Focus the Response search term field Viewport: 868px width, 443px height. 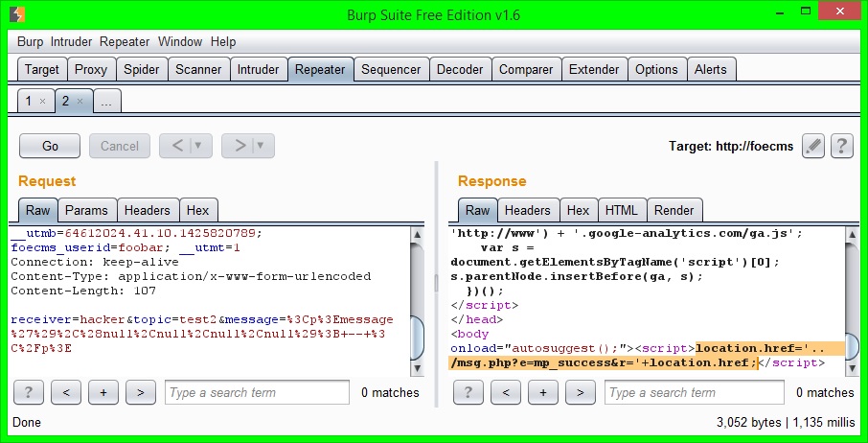coord(695,392)
